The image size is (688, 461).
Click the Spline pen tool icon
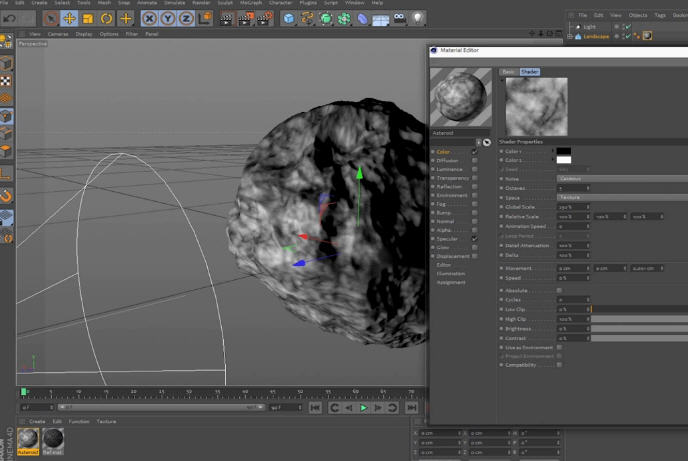click(x=307, y=18)
